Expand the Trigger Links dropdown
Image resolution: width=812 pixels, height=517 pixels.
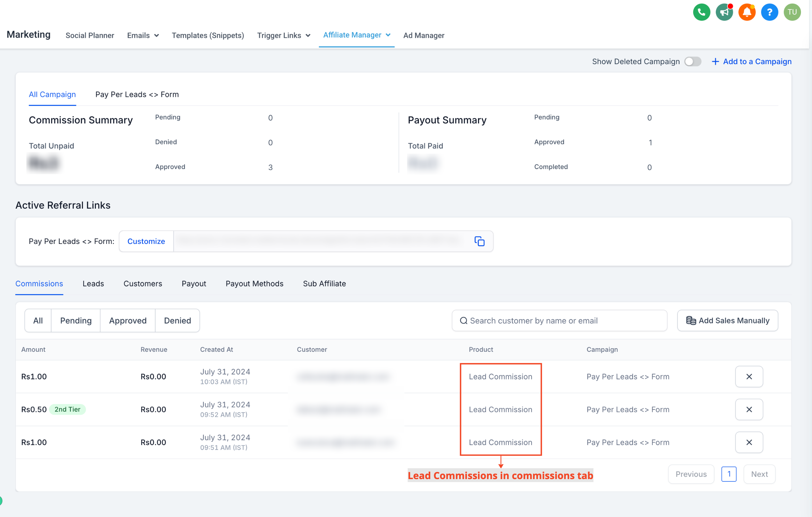pos(283,35)
